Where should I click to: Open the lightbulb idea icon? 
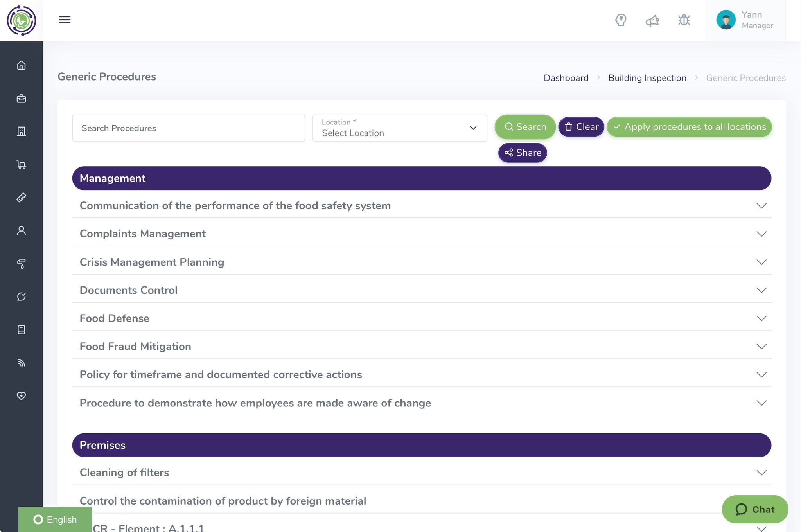[x=621, y=20]
